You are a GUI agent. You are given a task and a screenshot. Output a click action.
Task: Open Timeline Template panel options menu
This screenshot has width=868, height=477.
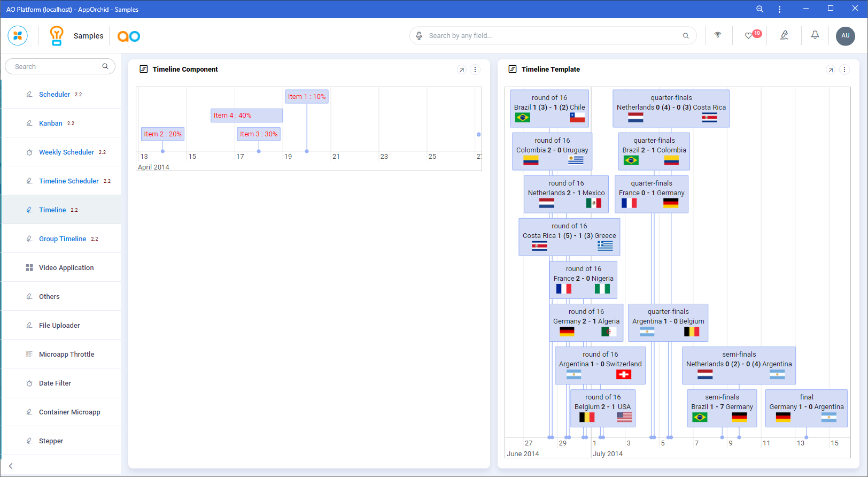tap(844, 70)
